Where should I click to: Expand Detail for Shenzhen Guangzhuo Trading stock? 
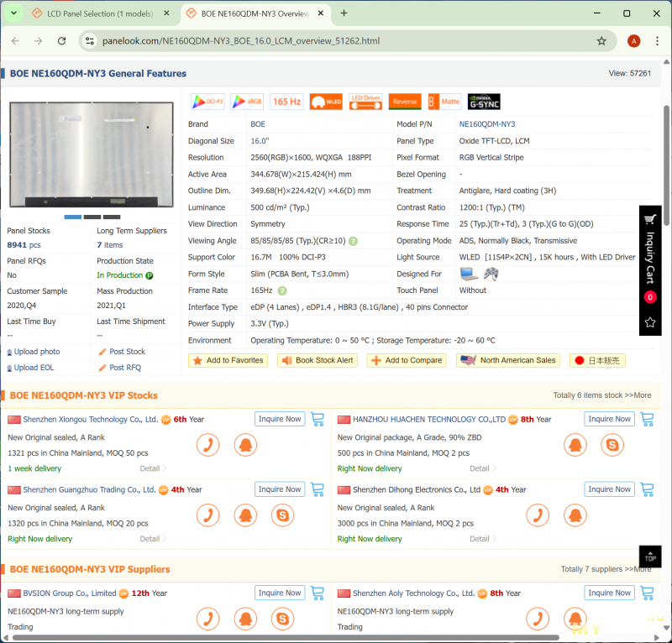pos(153,539)
